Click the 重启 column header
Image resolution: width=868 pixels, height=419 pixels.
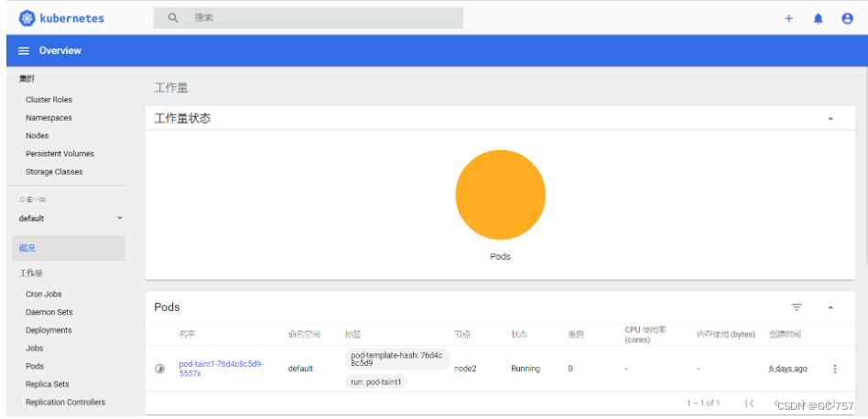point(576,335)
